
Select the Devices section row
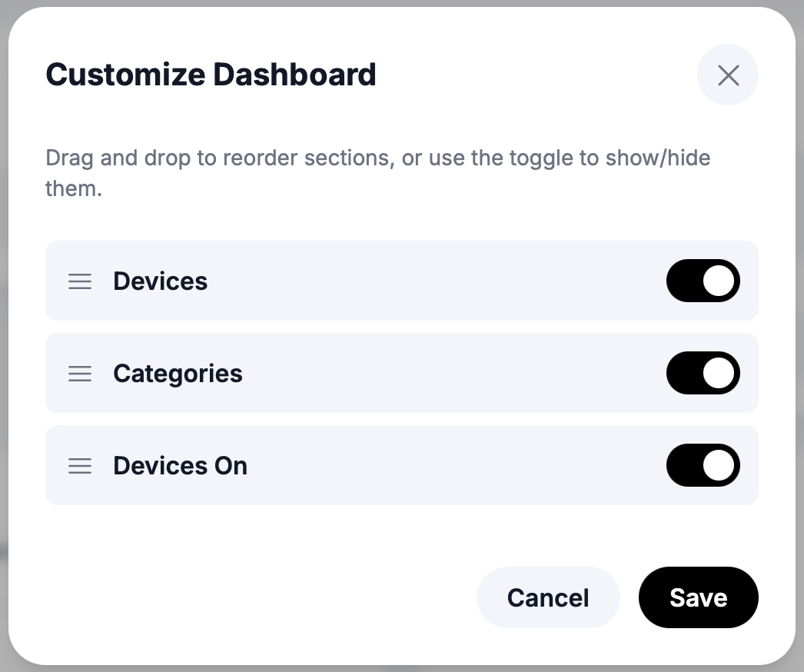[x=402, y=281]
